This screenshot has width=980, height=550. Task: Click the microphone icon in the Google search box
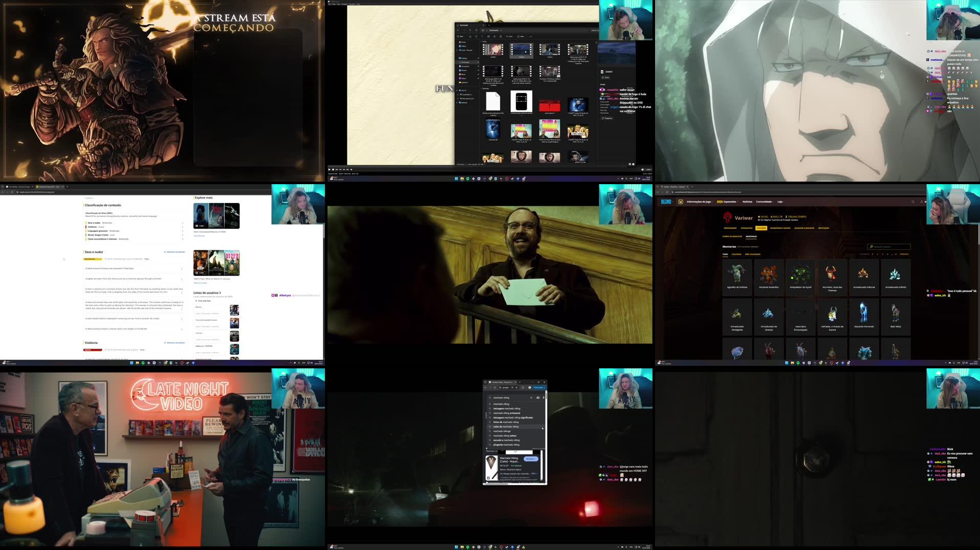[x=543, y=398]
